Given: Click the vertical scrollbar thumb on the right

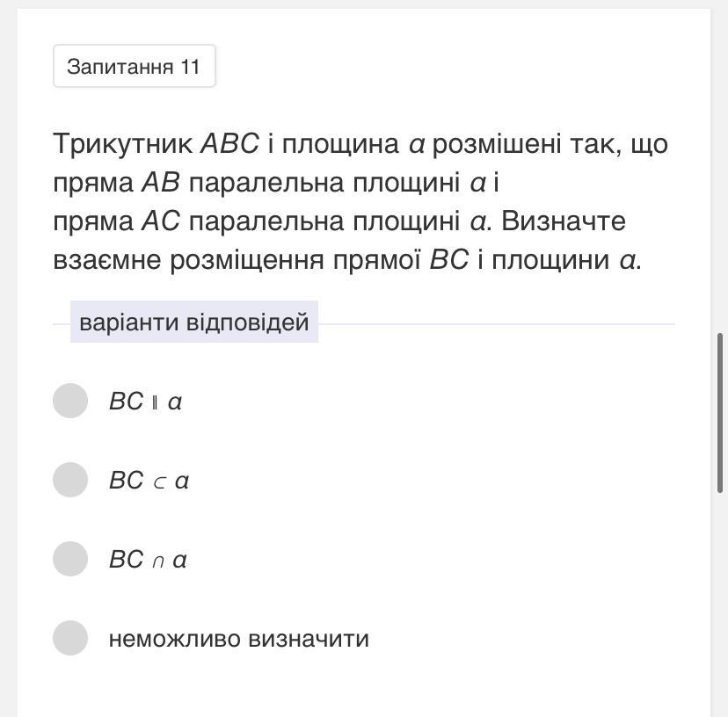Looking at the screenshot, I should point(722,413).
